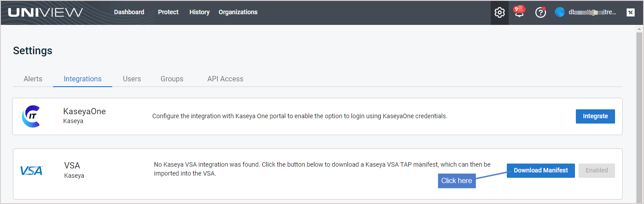Viewport: 644px width, 204px height.
Task: Go to the Protect menu
Action: (168, 12)
